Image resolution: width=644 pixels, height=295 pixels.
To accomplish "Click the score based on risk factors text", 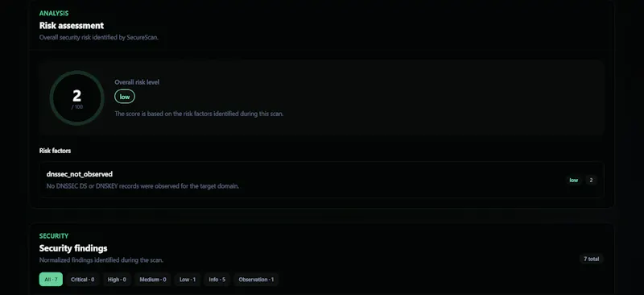I will click(x=199, y=114).
